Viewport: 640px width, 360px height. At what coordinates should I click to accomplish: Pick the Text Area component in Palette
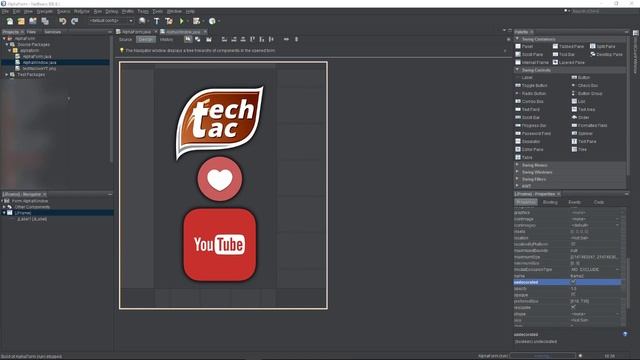tap(583, 110)
